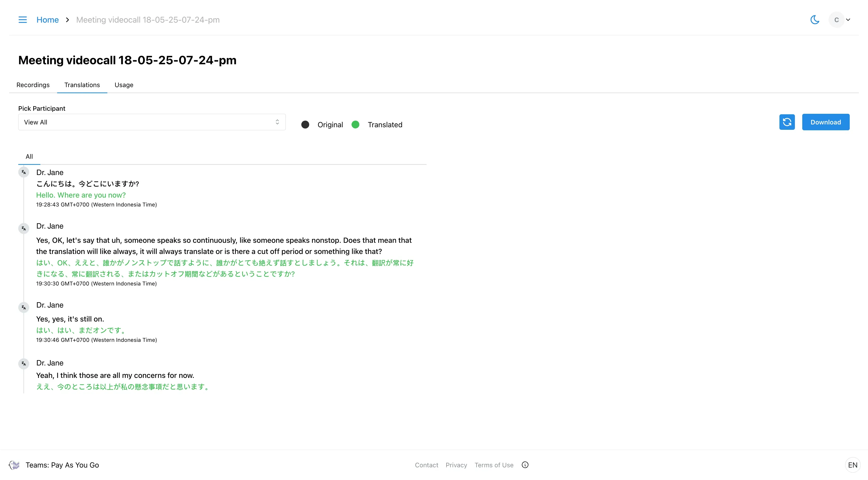
Task: Click the black Original legend dot
Action: [x=305, y=125]
